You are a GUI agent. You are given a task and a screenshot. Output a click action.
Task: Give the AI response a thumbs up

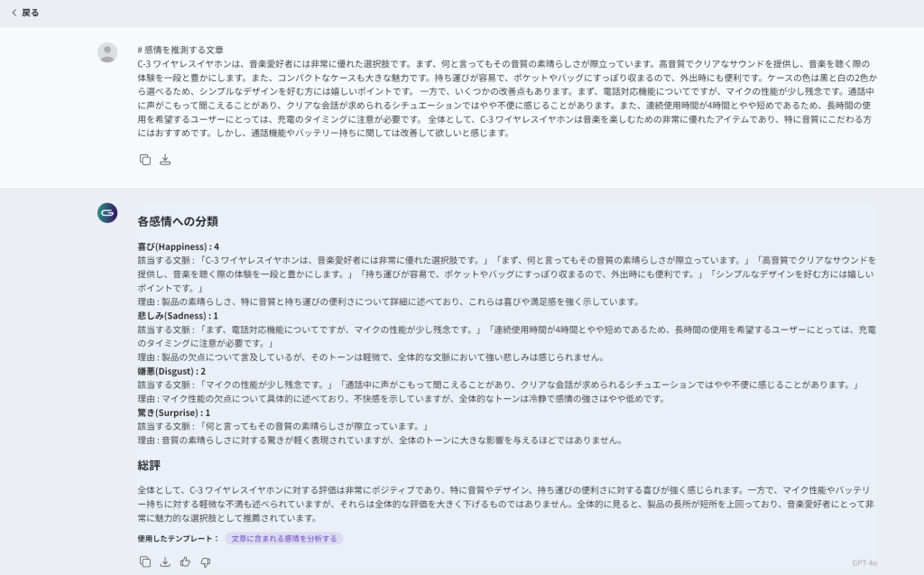coord(185,561)
